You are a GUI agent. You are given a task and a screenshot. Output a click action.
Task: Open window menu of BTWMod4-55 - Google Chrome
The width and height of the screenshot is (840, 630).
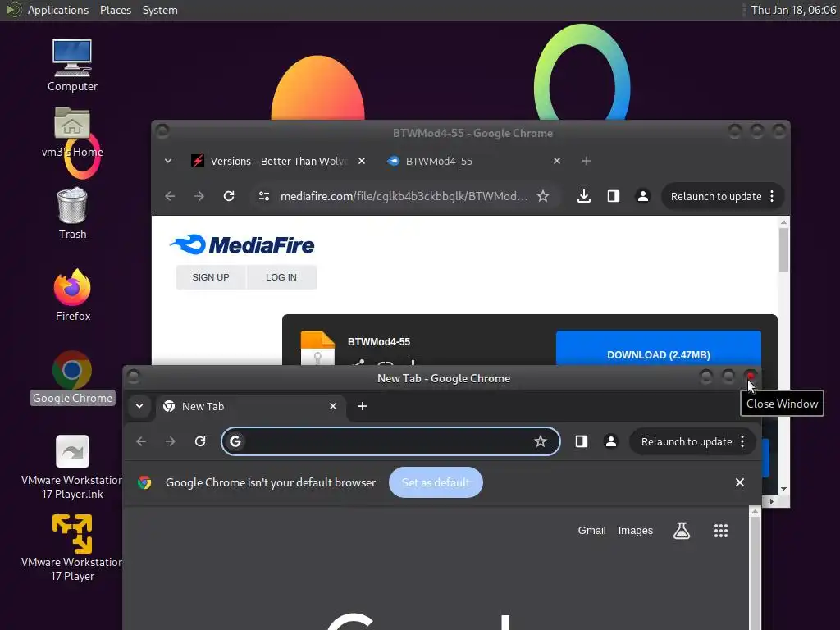(x=163, y=131)
